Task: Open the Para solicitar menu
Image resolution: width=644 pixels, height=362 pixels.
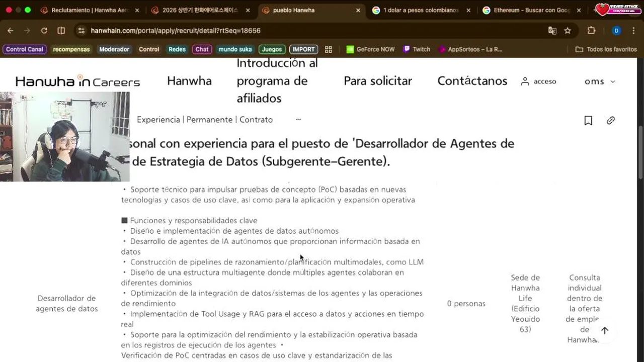Action: [x=378, y=81]
